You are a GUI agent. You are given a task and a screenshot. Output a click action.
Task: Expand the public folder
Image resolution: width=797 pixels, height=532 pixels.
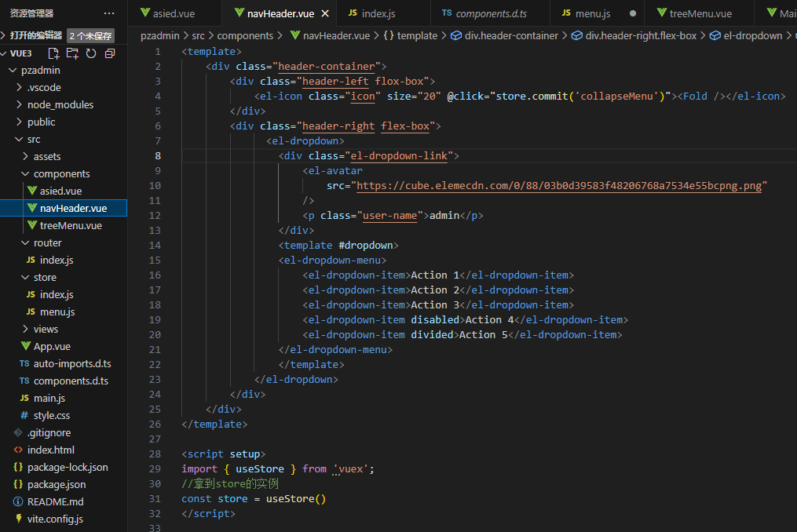19,122
